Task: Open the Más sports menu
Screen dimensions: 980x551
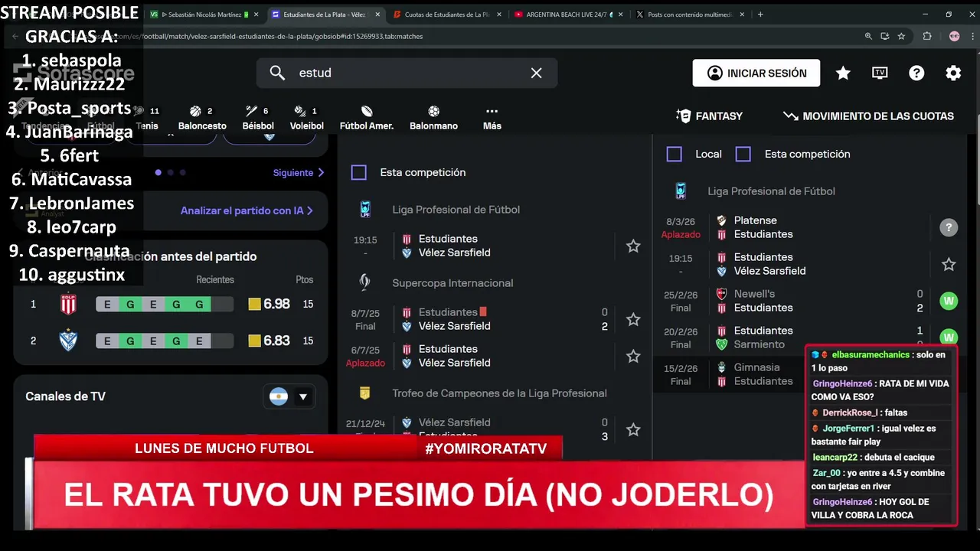Action: (492, 118)
